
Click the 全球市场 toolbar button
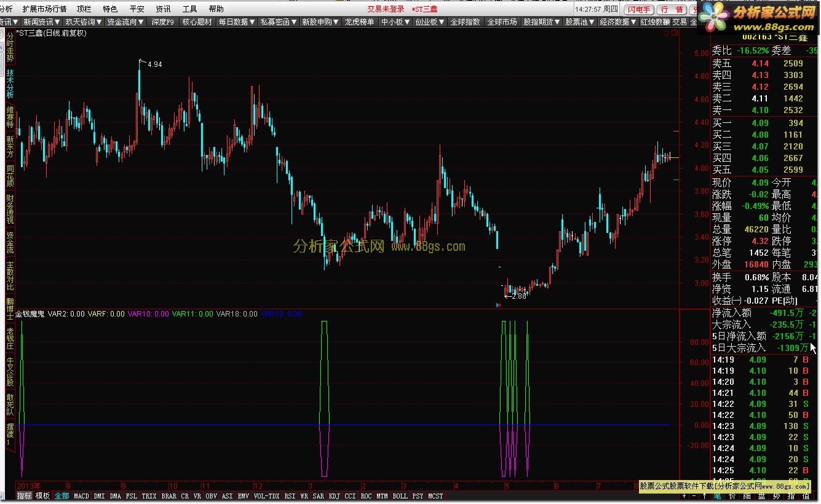tap(502, 22)
